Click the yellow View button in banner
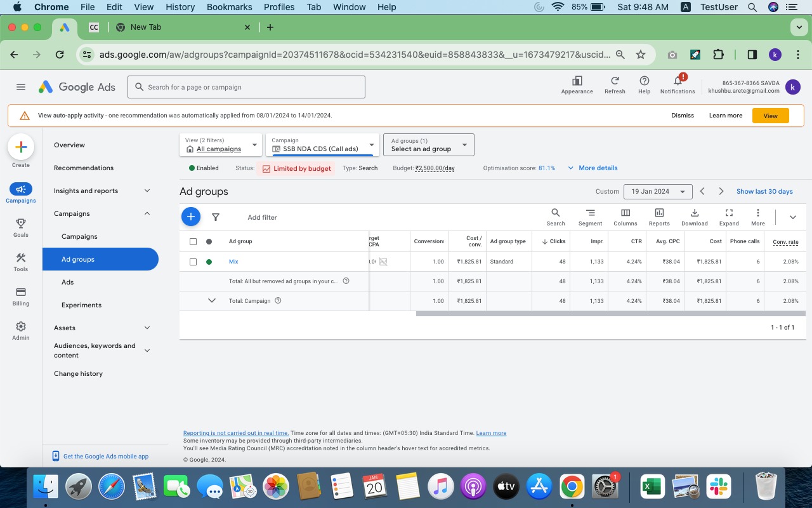This screenshot has width=812, height=508. tap(770, 116)
